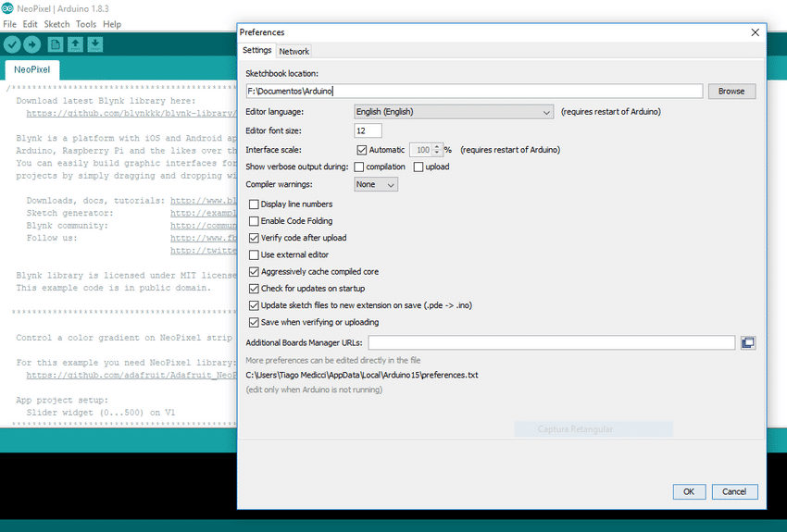This screenshot has height=532, width=787.
Task: Click the Save sketch toolbar icon
Action: (95, 44)
